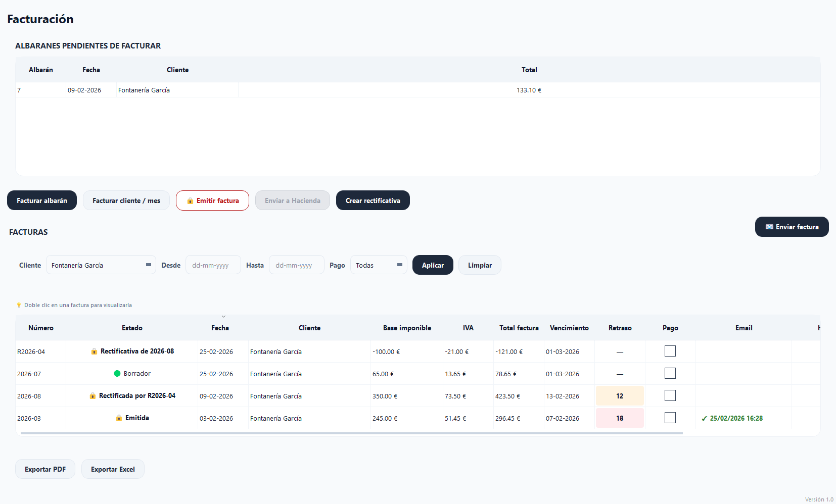Screen dimensions: 836x504
Task: Focus the Desde date input field
Action: [x=213, y=265]
